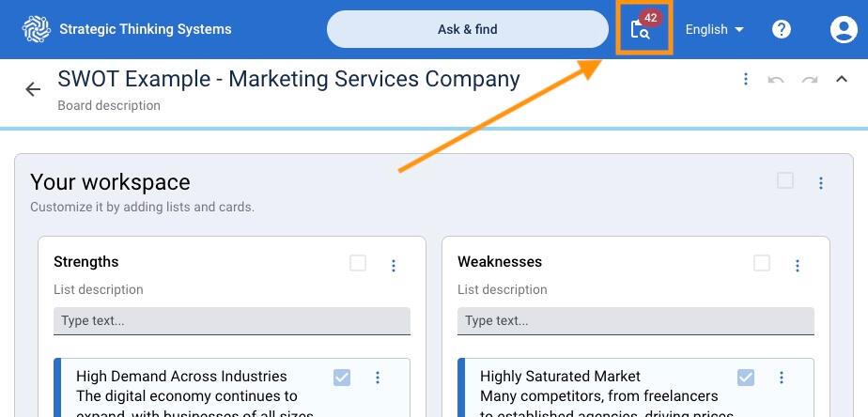This screenshot has width=868, height=417.
Task: Click the undo arrow icon
Action: pyautogui.click(x=776, y=80)
